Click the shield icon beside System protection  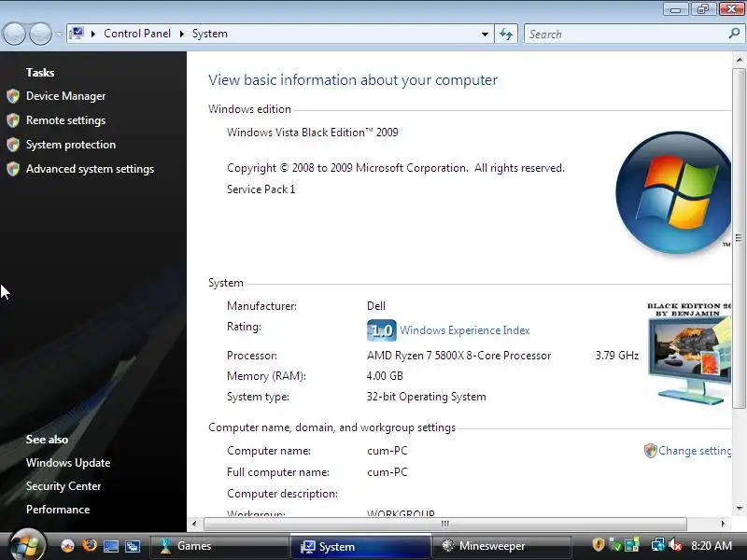point(13,145)
